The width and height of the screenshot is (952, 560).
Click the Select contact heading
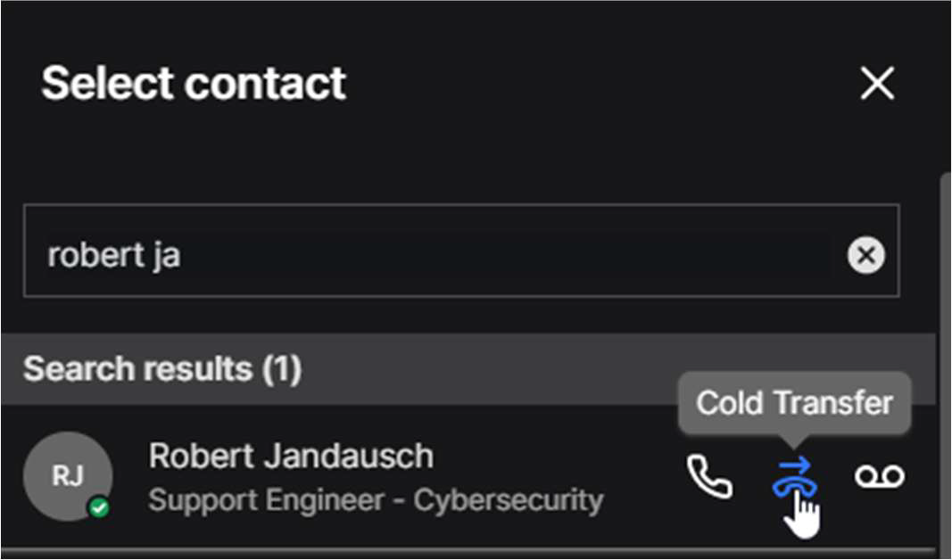(x=194, y=84)
